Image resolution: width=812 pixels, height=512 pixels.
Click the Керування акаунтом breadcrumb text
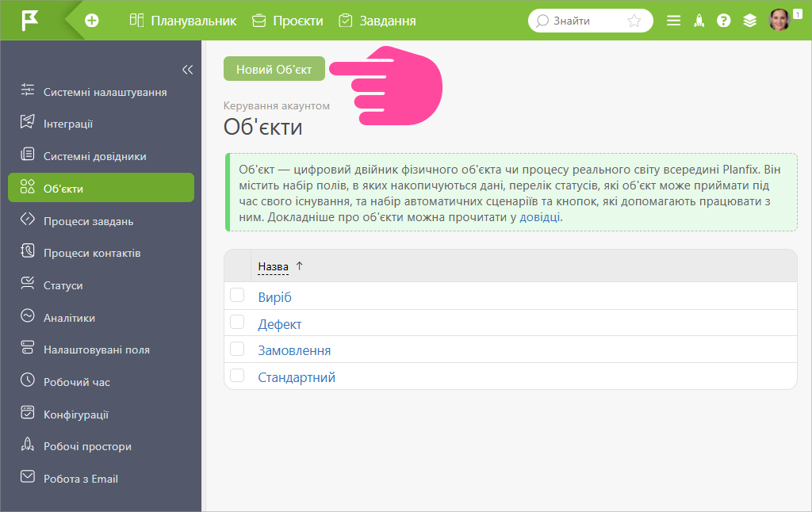(x=277, y=105)
